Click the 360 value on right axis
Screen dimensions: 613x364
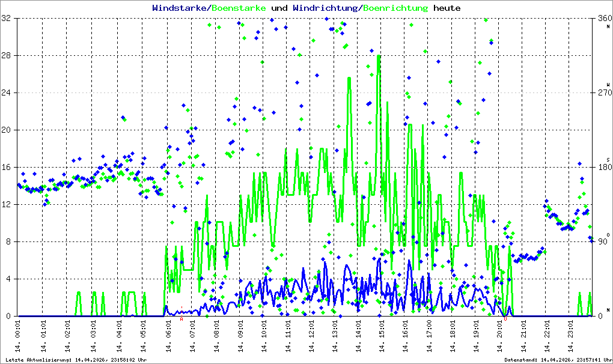tap(605, 19)
